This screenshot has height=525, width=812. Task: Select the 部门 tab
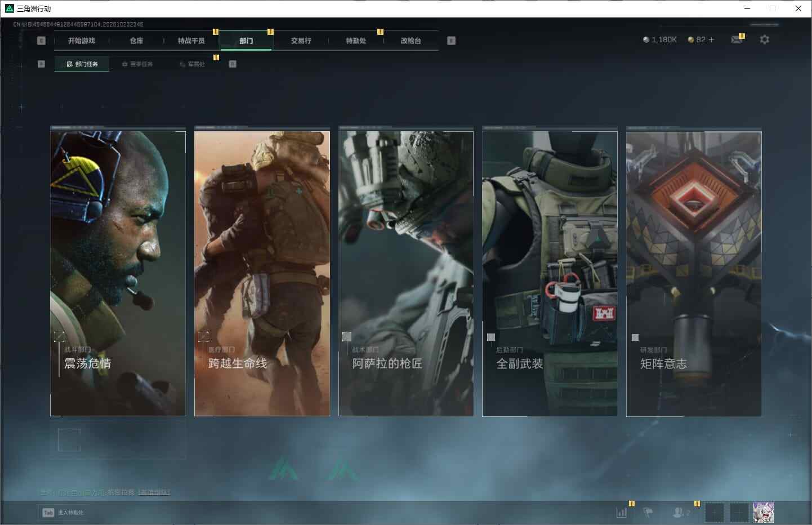coord(246,41)
